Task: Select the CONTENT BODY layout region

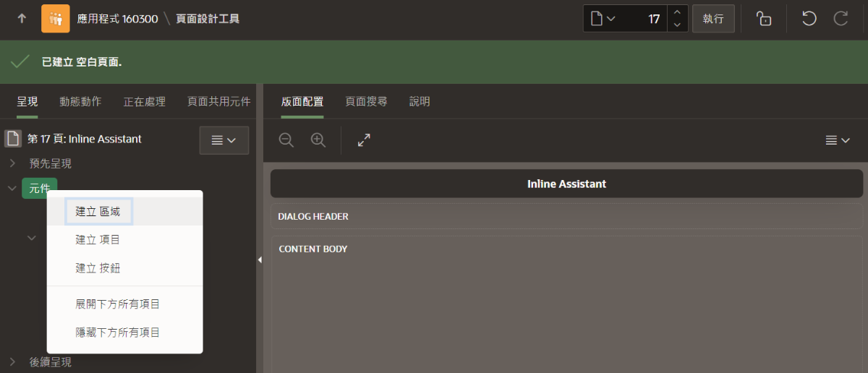Action: pos(566,304)
